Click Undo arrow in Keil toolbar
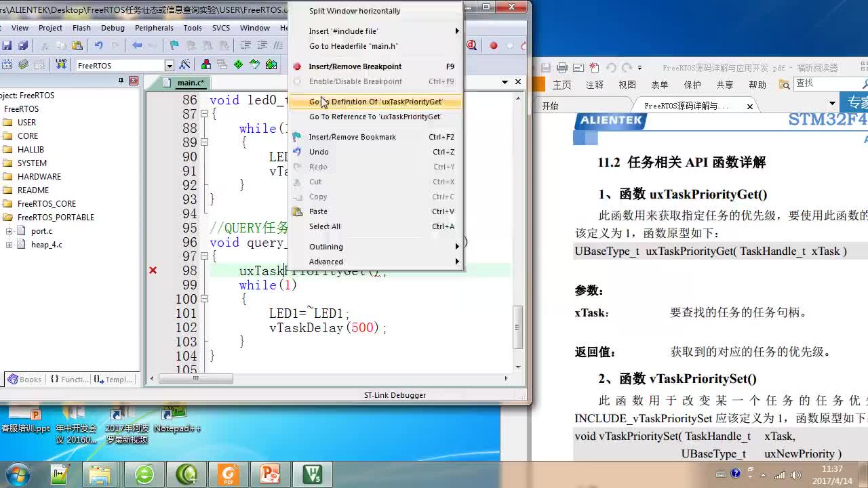The height and width of the screenshot is (488, 868). pos(98,45)
